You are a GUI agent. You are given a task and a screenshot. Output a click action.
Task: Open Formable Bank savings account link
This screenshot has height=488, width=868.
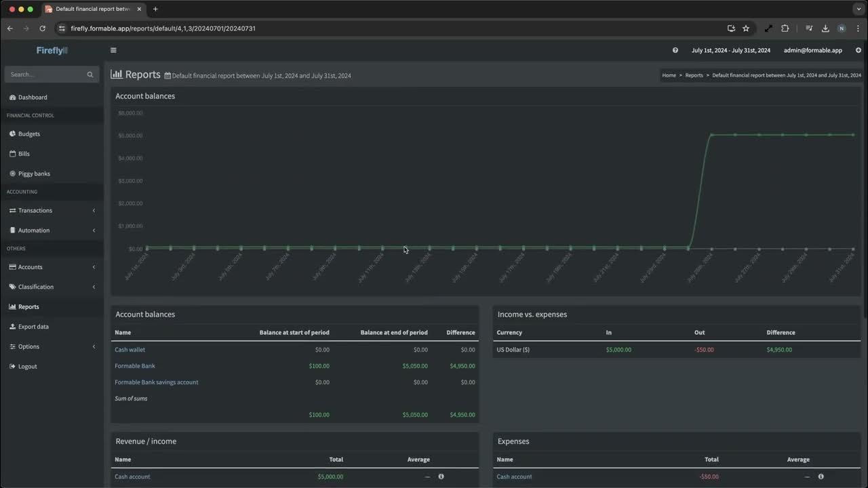point(157,382)
